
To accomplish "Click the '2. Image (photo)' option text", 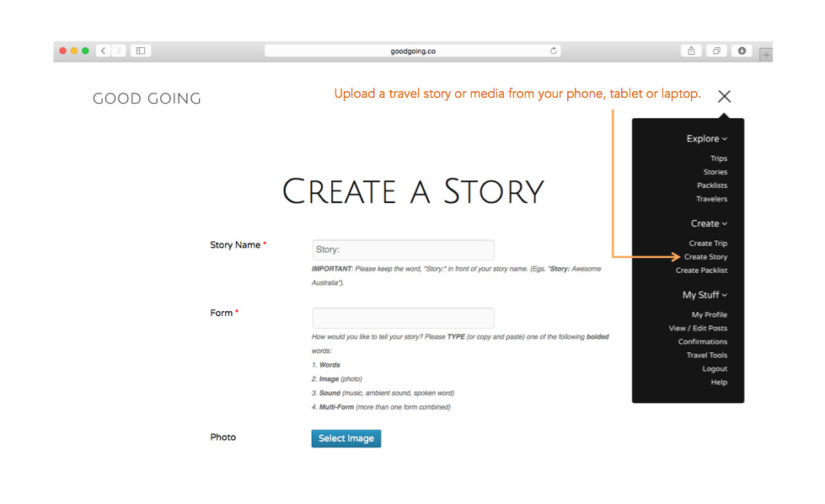I will (x=337, y=378).
